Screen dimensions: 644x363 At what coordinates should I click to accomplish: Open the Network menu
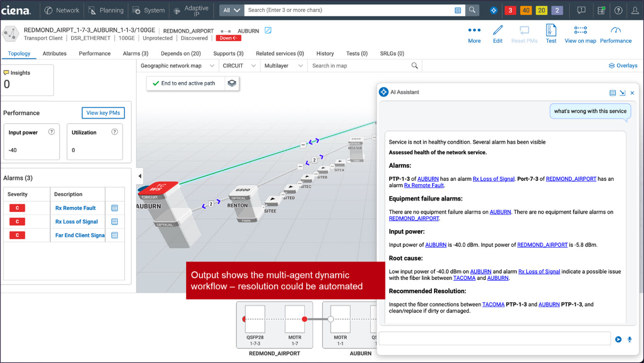pos(62,10)
